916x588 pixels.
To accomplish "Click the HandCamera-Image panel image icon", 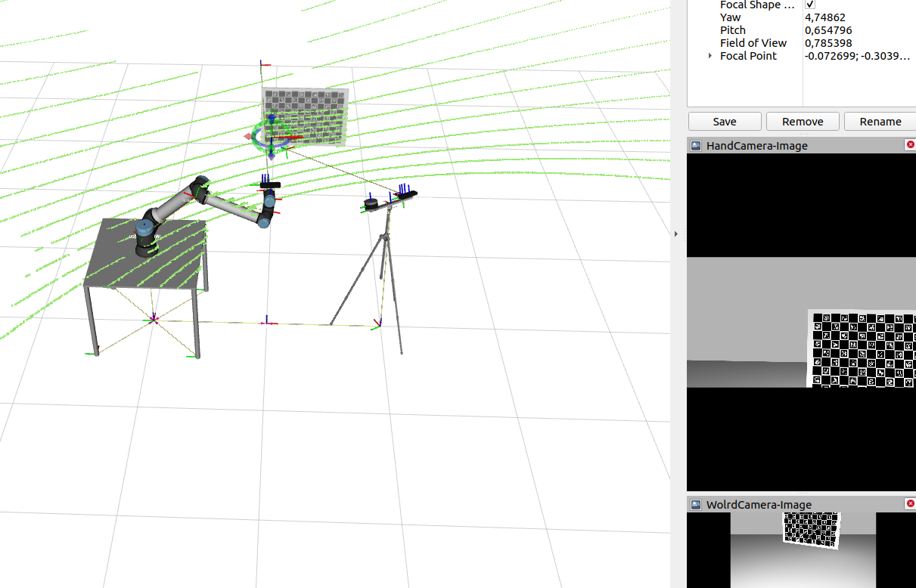I will click(695, 145).
